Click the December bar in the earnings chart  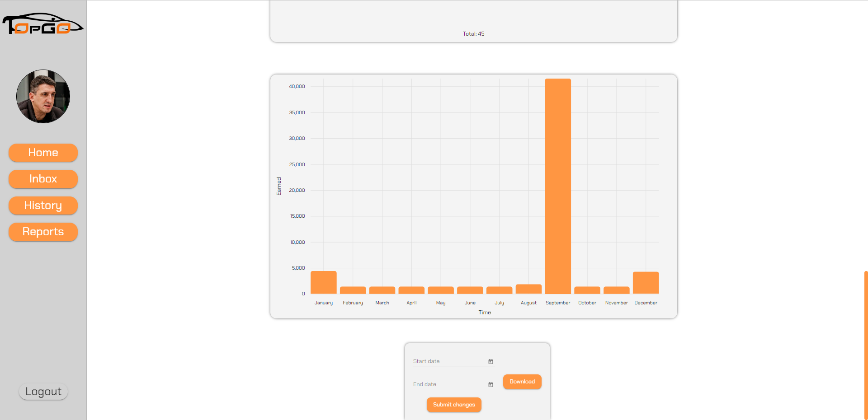646,282
